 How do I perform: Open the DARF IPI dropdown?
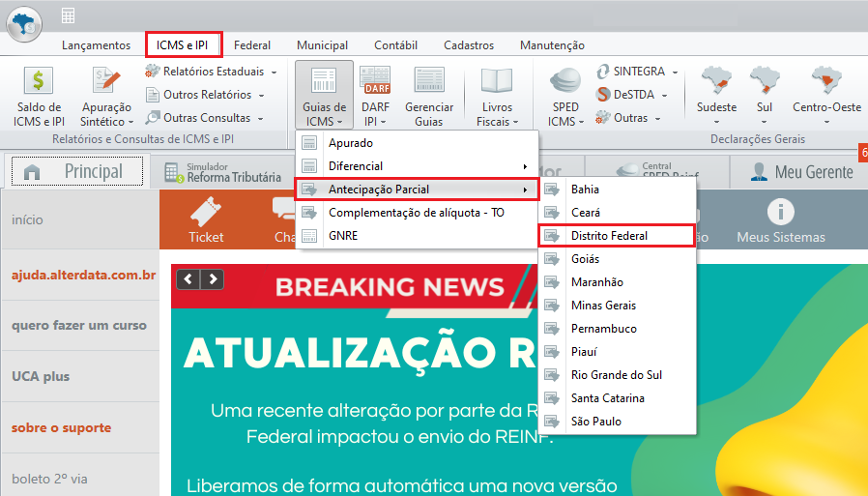click(375, 97)
